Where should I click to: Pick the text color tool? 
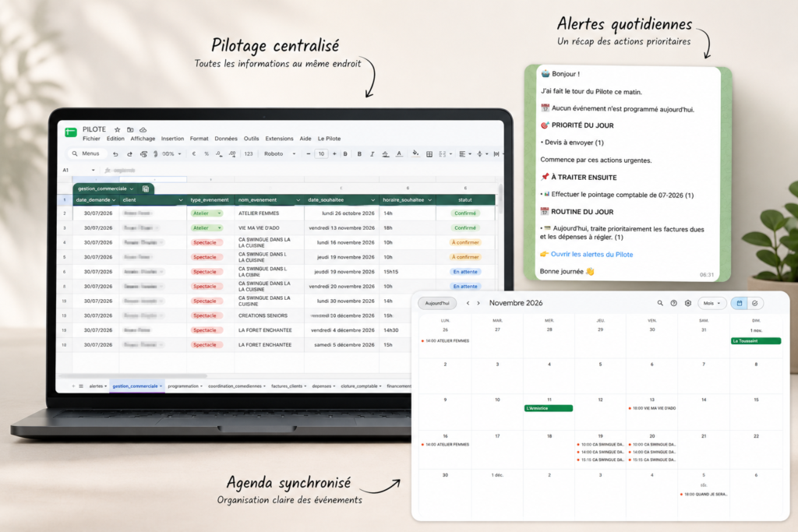click(x=399, y=153)
